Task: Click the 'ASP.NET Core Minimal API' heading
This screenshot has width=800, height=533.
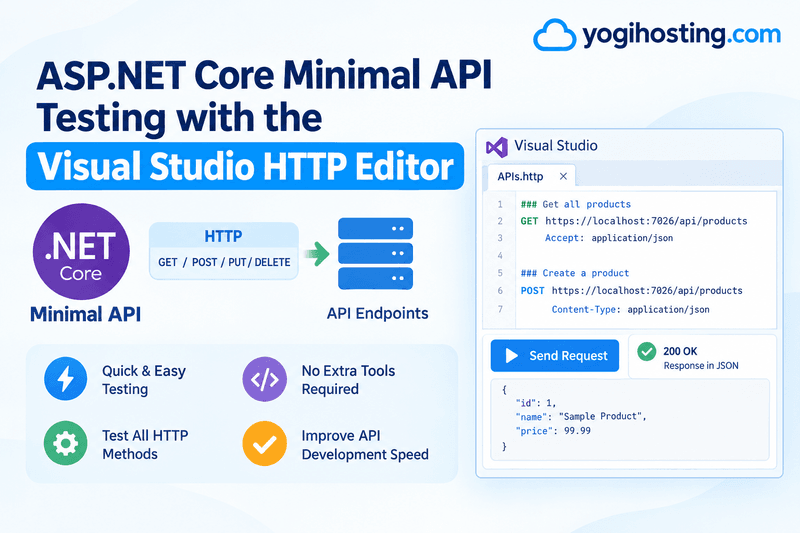Action: pyautogui.click(x=264, y=77)
